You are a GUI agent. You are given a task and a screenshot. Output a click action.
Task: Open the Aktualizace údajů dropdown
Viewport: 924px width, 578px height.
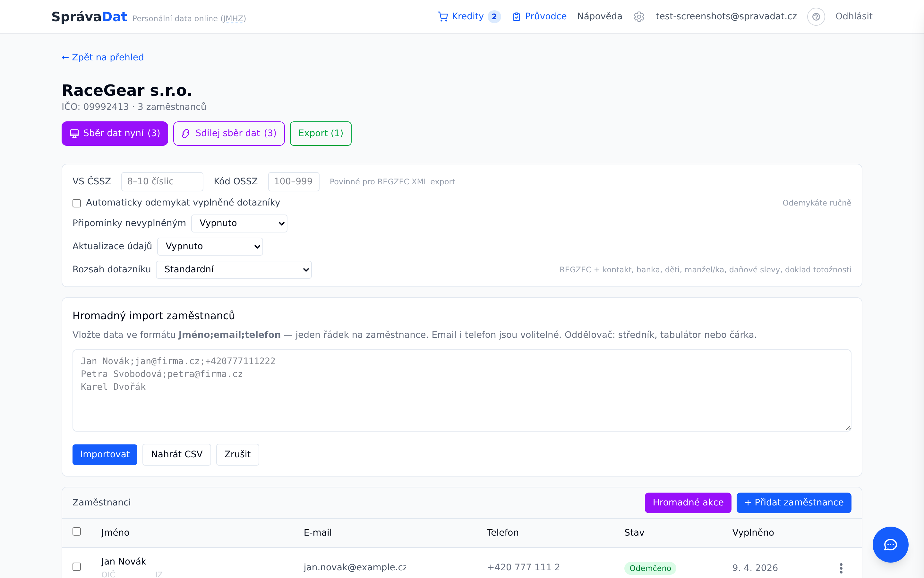[x=210, y=246]
